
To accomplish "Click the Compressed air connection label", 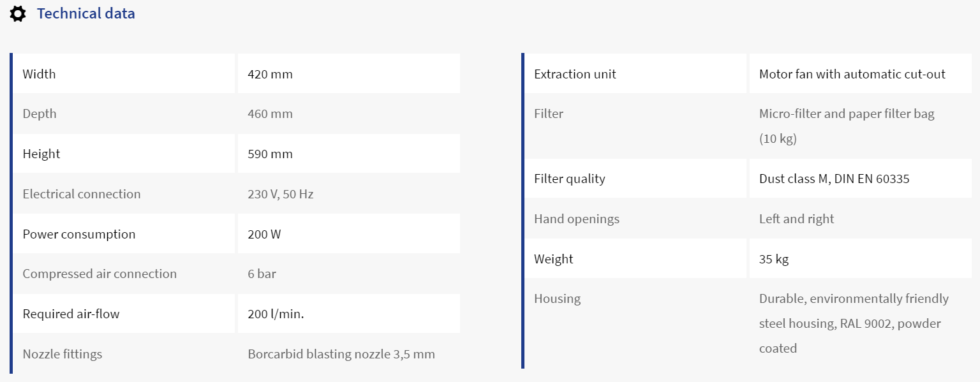I will point(100,274).
